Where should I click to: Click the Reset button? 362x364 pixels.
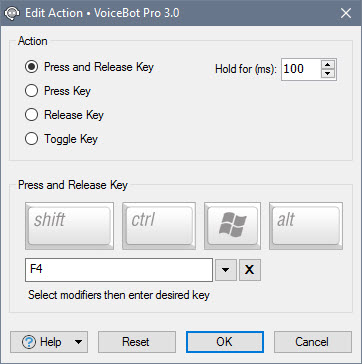[x=137, y=342]
